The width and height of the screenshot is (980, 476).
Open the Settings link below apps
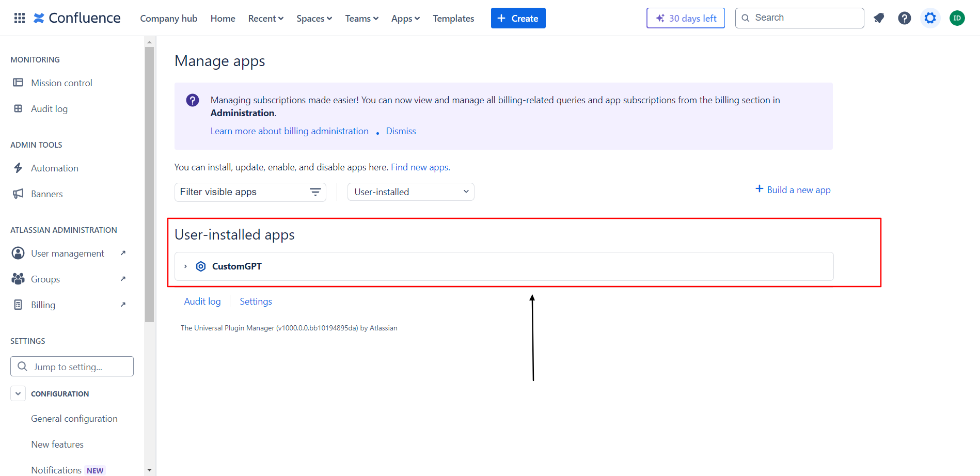pyautogui.click(x=256, y=302)
